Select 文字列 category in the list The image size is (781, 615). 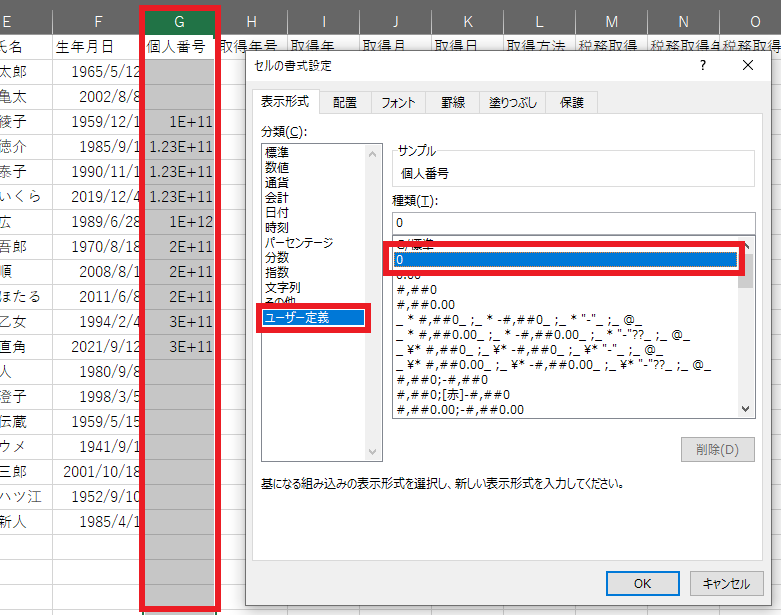coord(282,287)
